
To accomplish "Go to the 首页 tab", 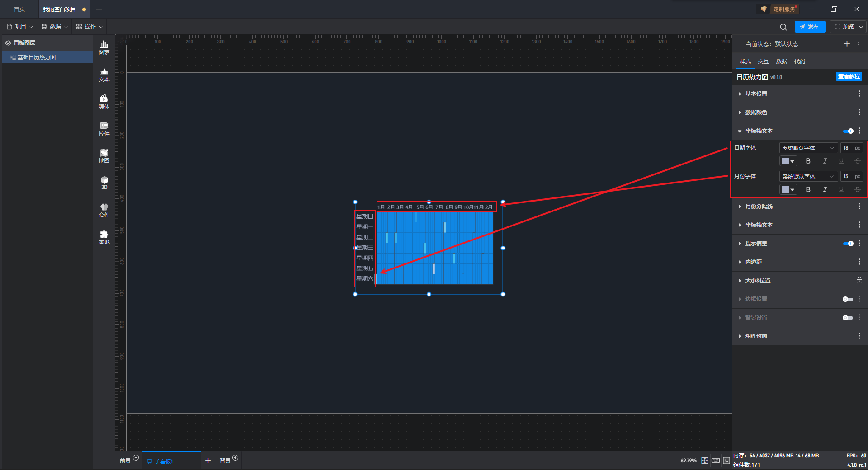I will (19, 9).
